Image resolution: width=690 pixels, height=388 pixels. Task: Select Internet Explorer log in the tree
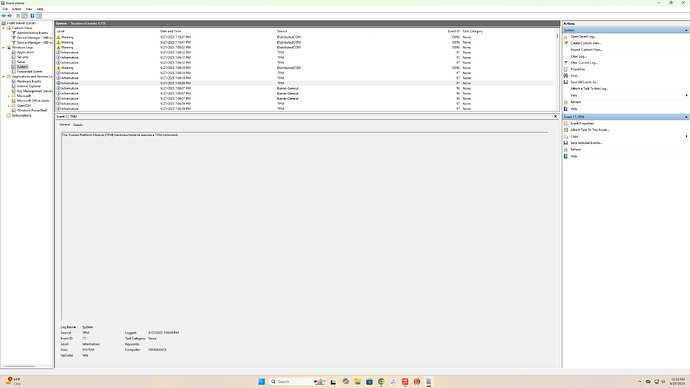[x=29, y=86]
